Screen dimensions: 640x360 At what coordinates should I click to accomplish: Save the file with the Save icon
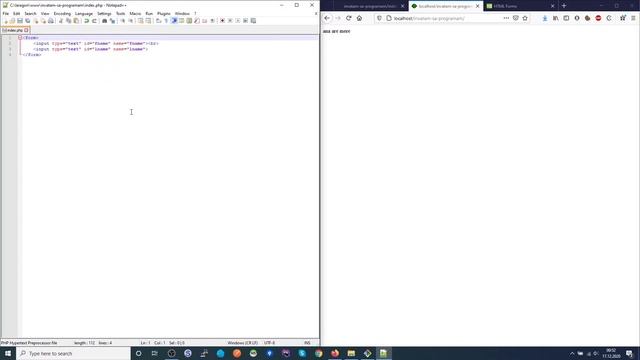click(20, 21)
